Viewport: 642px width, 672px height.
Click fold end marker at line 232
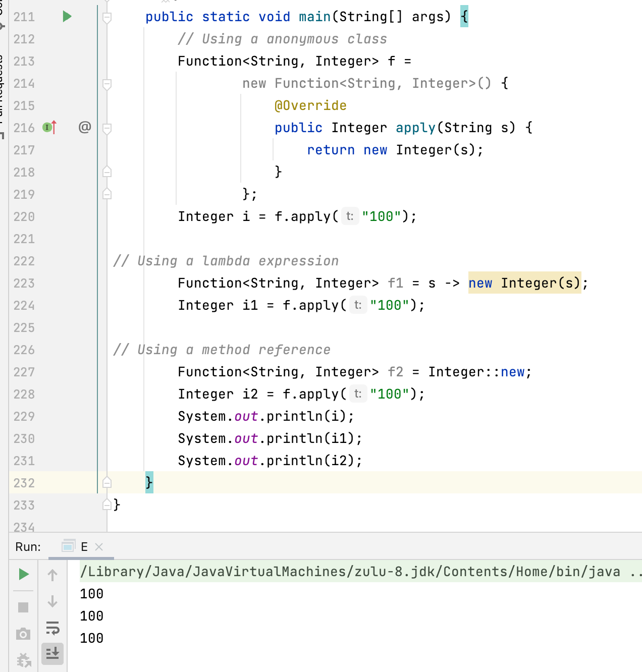tap(107, 483)
